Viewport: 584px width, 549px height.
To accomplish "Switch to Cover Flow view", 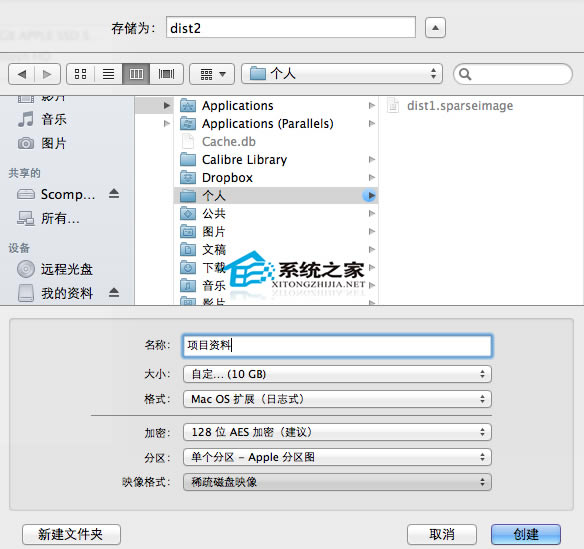I will pos(166,74).
